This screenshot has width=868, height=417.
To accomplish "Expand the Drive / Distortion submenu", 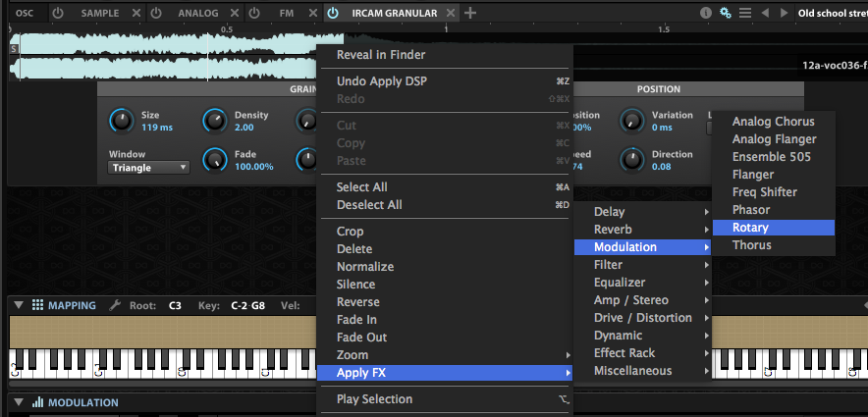I will (x=643, y=318).
